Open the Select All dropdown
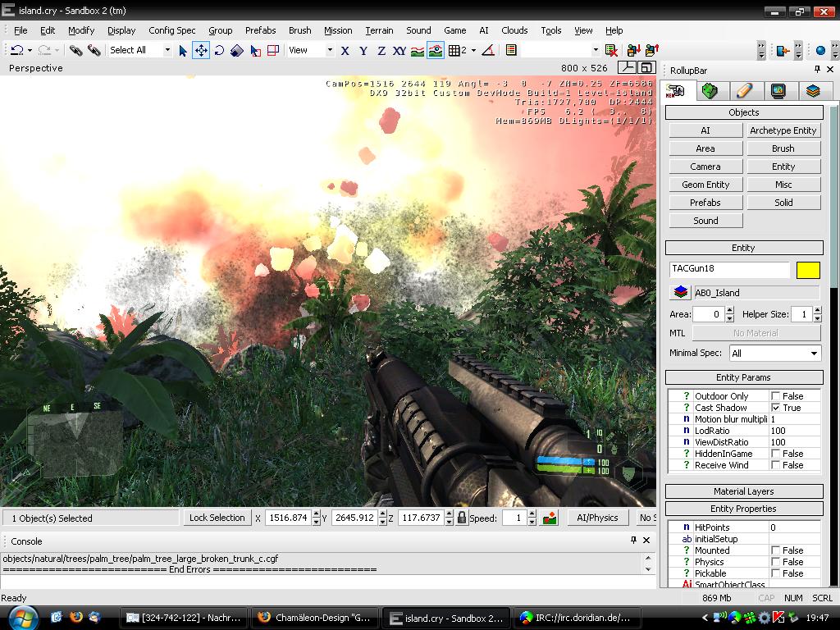Viewport: 840px width, 630px height. 167,50
